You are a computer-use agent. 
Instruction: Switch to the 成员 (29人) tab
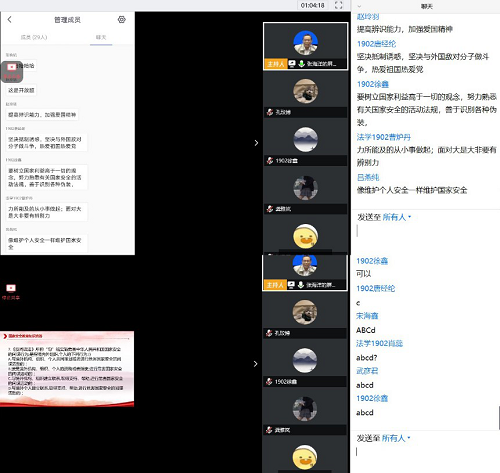pos(34,37)
